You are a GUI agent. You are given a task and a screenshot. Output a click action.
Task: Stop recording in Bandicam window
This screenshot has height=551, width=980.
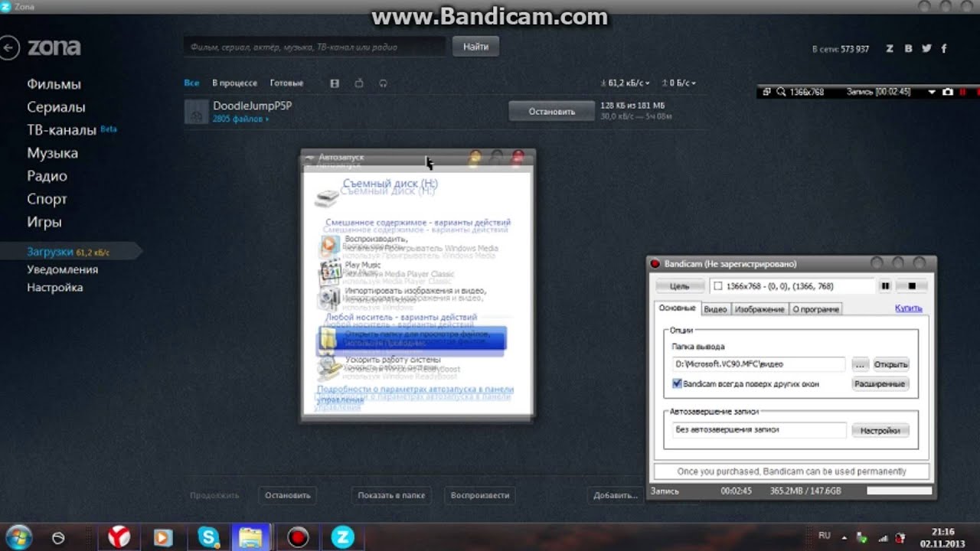(911, 286)
